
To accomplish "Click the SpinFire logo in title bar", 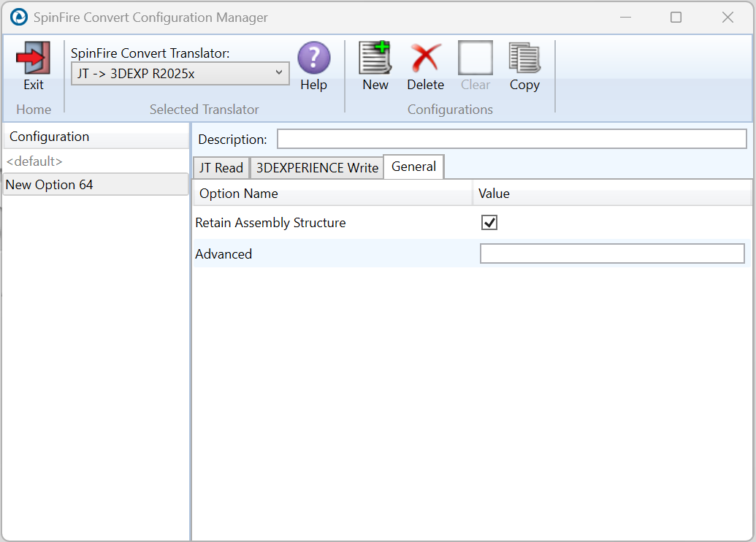I will coord(19,18).
